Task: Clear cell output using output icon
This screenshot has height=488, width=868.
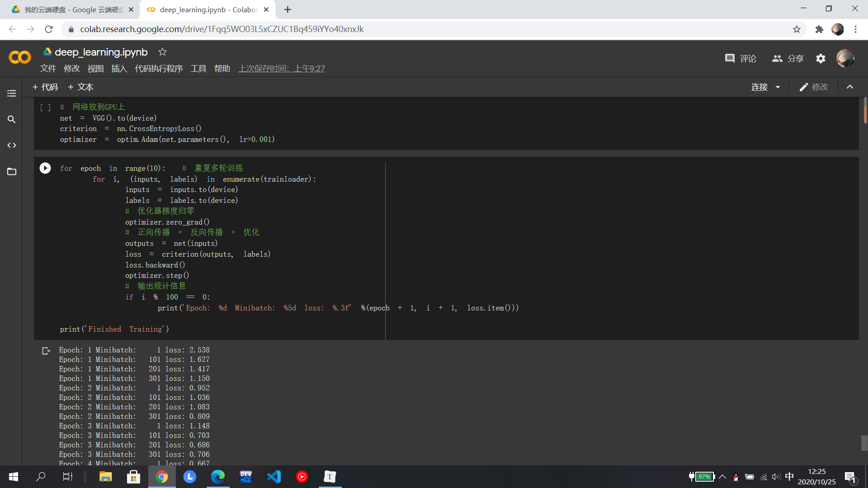Action: [x=46, y=351]
